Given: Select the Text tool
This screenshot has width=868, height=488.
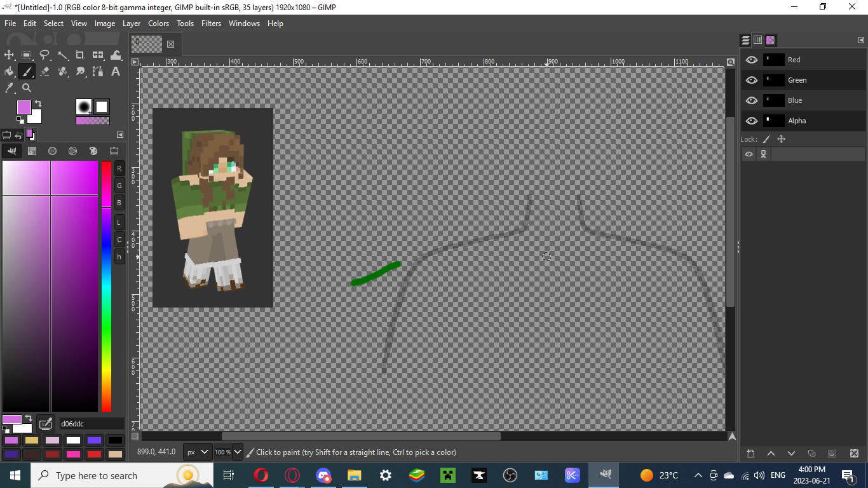Looking at the screenshot, I should tap(116, 71).
